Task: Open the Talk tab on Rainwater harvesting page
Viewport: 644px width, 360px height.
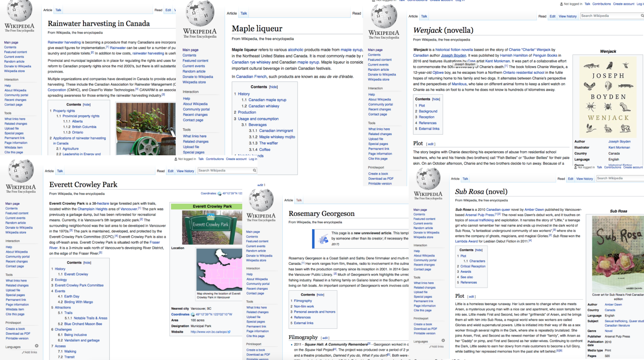Action: click(x=58, y=10)
